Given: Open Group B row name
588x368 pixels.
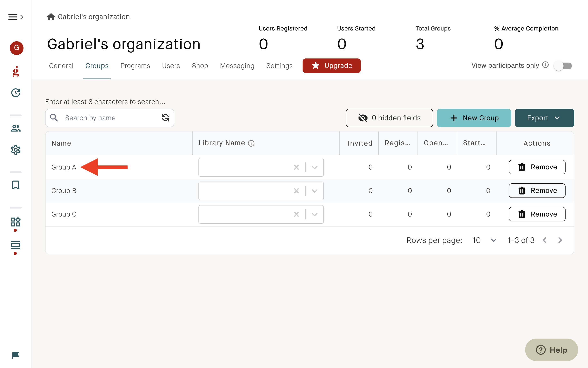Looking at the screenshot, I should [x=64, y=191].
